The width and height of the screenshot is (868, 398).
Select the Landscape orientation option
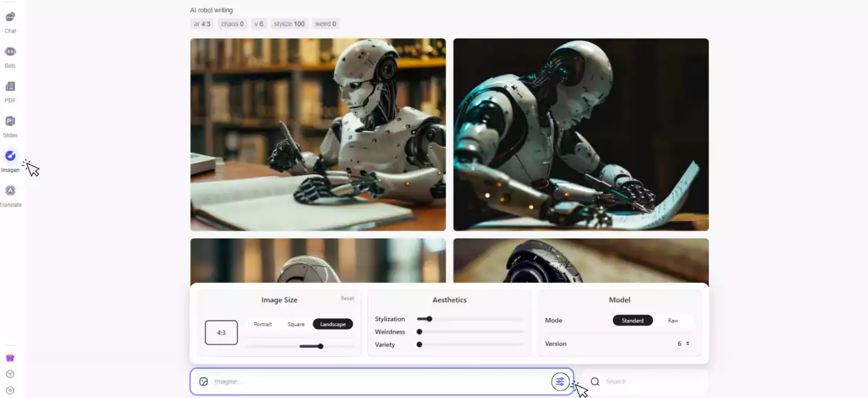pos(333,323)
